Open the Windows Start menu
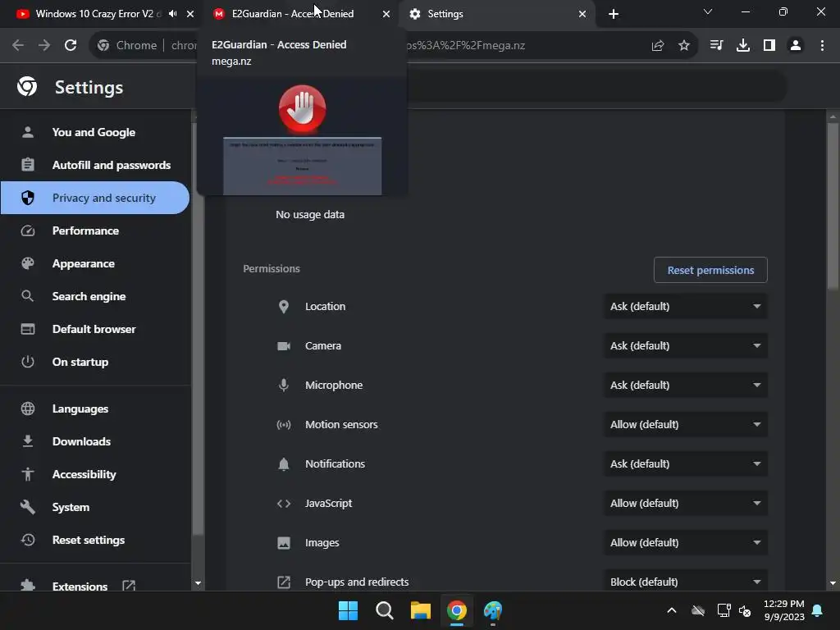The height and width of the screenshot is (630, 840). 348,610
